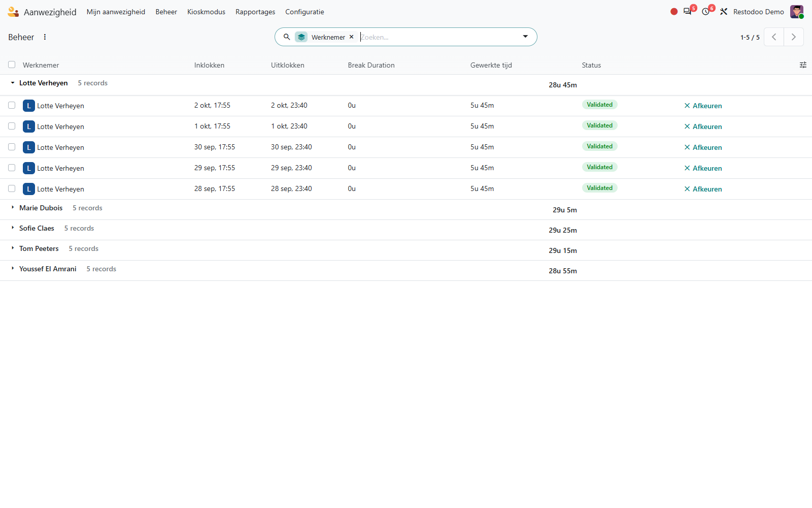Viewport: 812px width, 508px height.
Task: Focus the Zoeken search input
Action: (x=439, y=37)
